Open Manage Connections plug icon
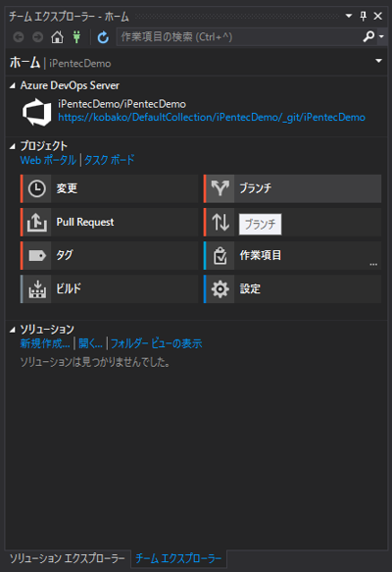 click(x=76, y=37)
